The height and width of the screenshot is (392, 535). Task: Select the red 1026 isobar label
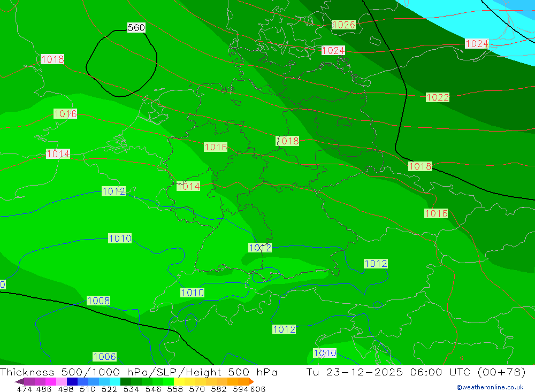343,25
